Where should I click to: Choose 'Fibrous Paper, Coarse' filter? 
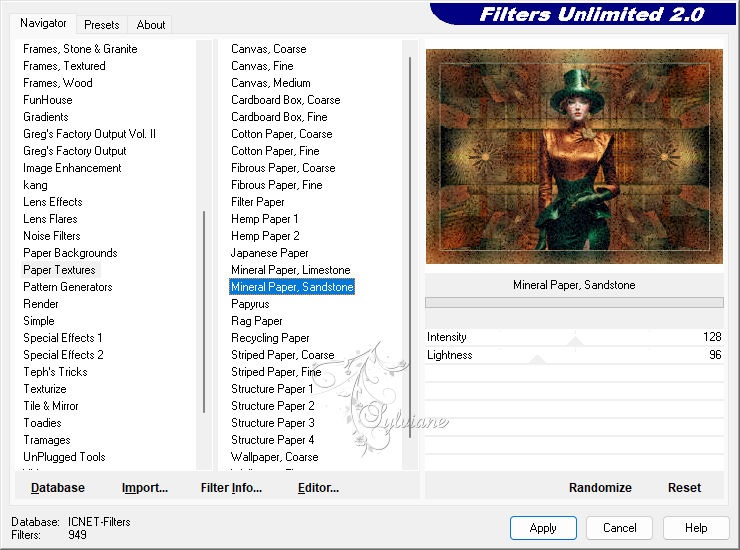pos(283,168)
